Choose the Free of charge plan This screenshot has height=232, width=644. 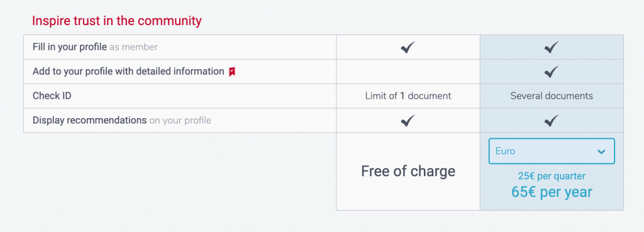(x=408, y=171)
